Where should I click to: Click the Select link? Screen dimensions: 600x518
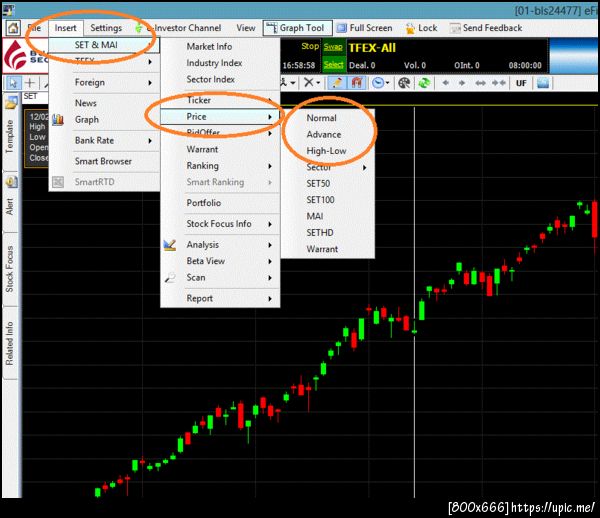tap(333, 65)
